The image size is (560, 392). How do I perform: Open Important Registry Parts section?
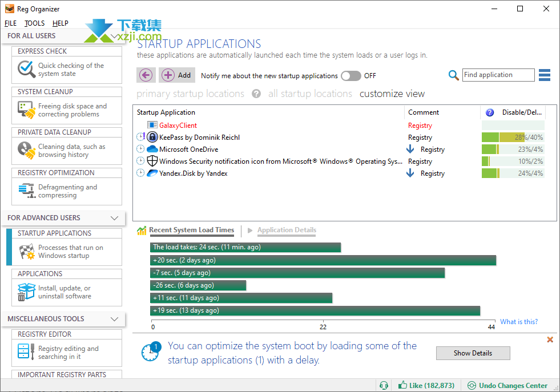coord(67,374)
